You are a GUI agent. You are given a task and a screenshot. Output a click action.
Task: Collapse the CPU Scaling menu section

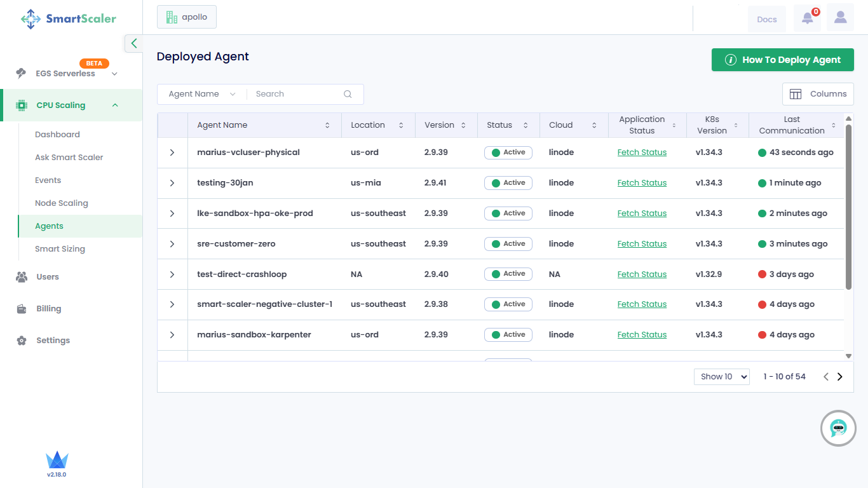[115, 105]
